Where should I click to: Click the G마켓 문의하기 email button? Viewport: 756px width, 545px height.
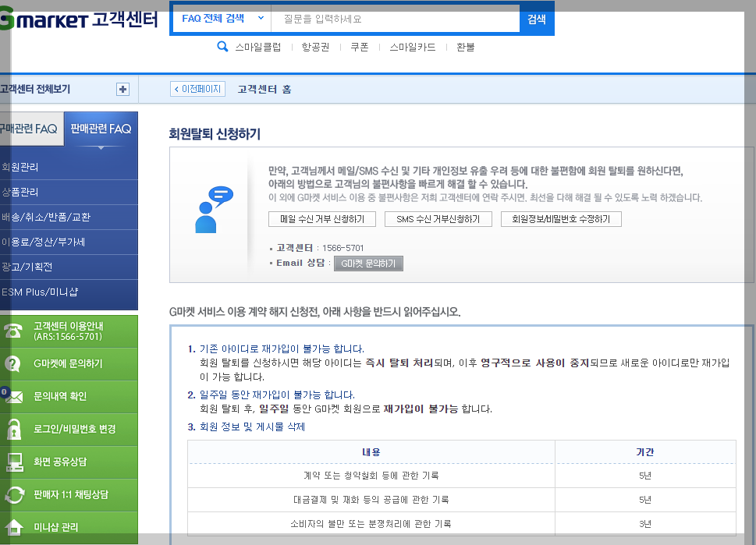(x=368, y=264)
